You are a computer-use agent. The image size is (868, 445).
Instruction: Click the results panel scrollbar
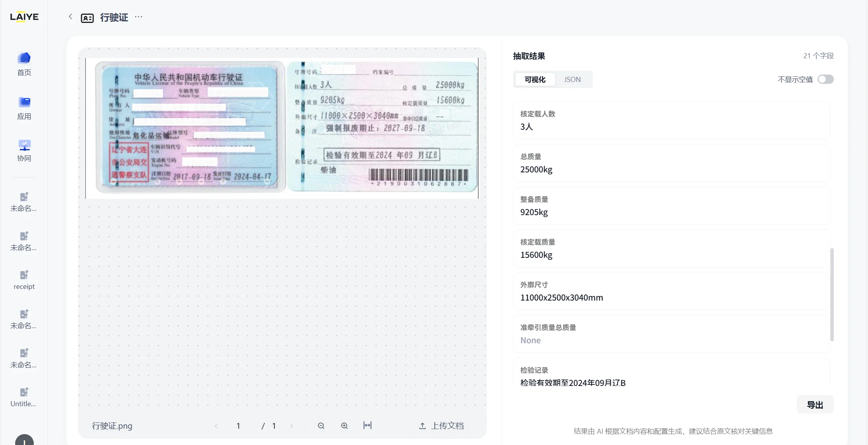[x=832, y=294]
